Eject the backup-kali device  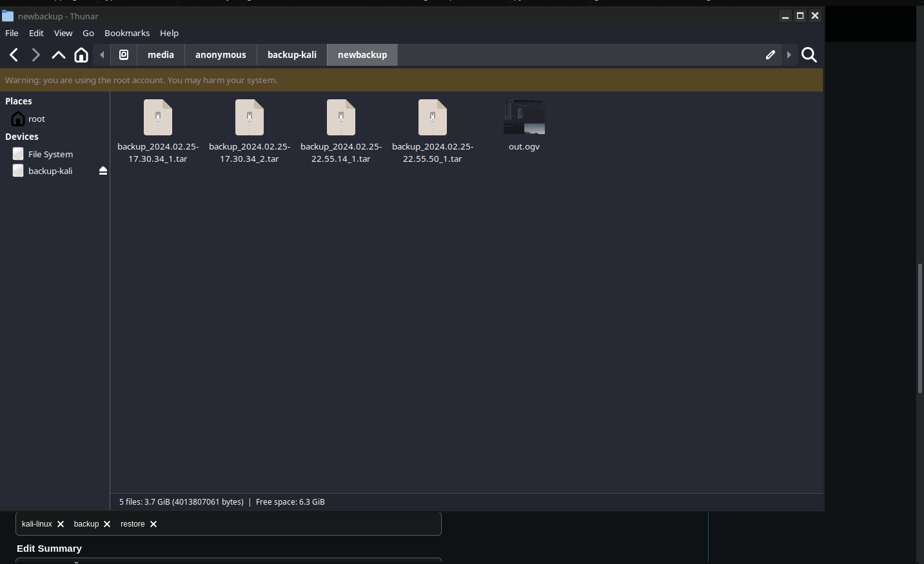(x=103, y=171)
